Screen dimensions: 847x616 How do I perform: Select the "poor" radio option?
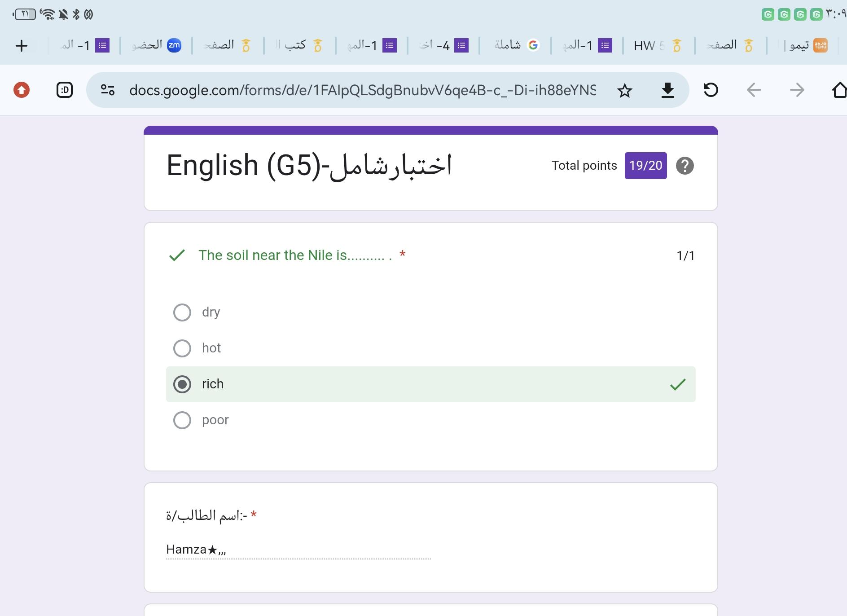[x=182, y=420]
